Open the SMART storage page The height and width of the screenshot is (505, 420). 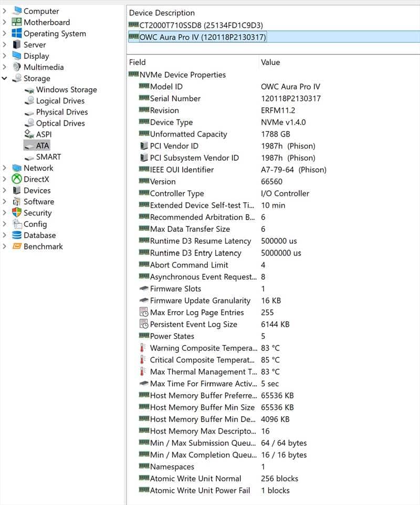click(x=48, y=157)
